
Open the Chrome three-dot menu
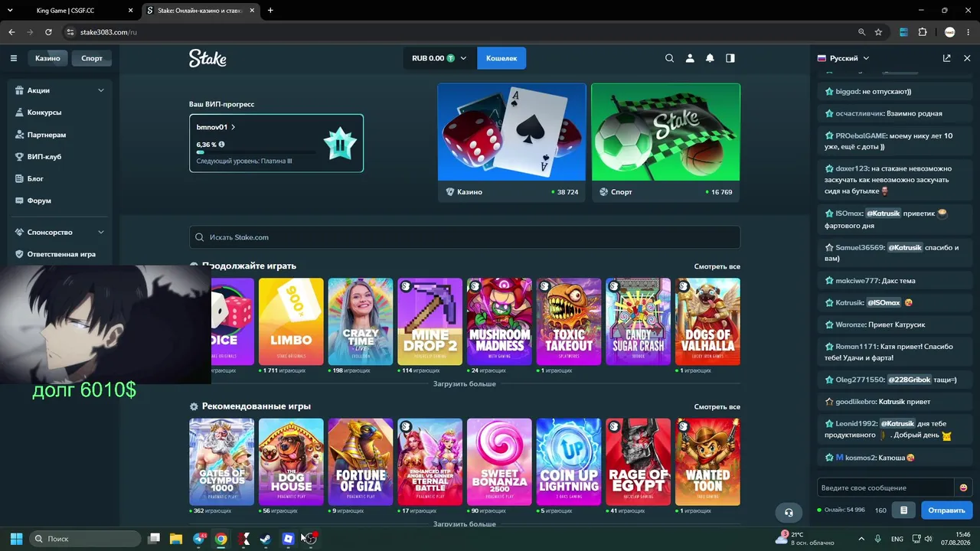[x=969, y=32]
